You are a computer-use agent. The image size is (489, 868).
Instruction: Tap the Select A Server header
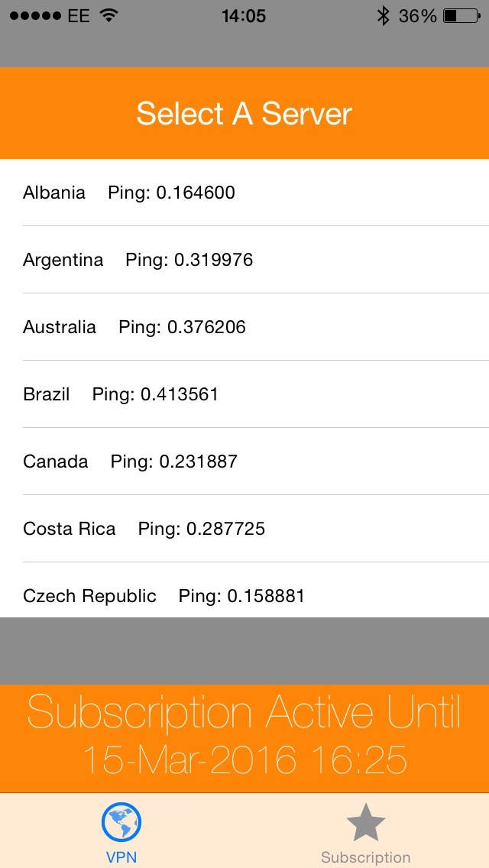pos(244,114)
